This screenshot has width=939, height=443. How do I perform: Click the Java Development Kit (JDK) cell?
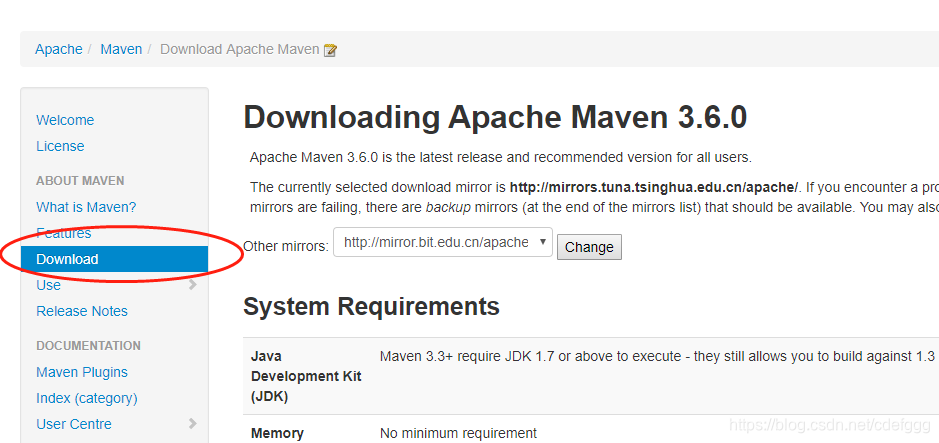(306, 376)
